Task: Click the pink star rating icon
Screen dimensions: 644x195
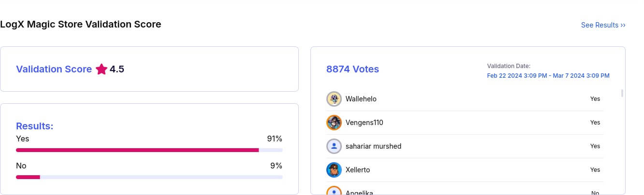Action: 101,69
